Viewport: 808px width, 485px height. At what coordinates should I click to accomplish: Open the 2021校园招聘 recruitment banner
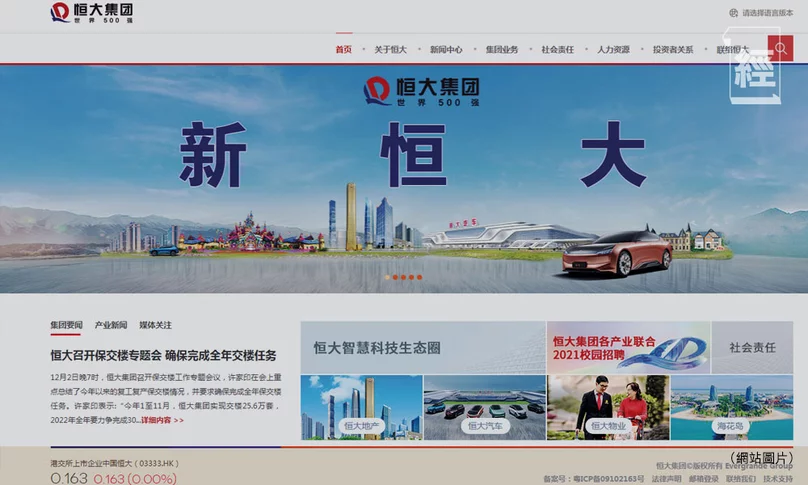click(628, 347)
